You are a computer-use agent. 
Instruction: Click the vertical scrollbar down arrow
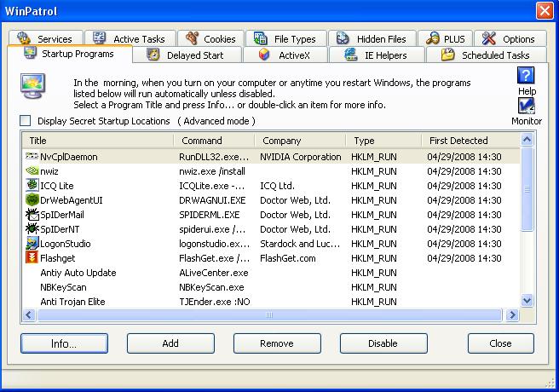tap(527, 300)
